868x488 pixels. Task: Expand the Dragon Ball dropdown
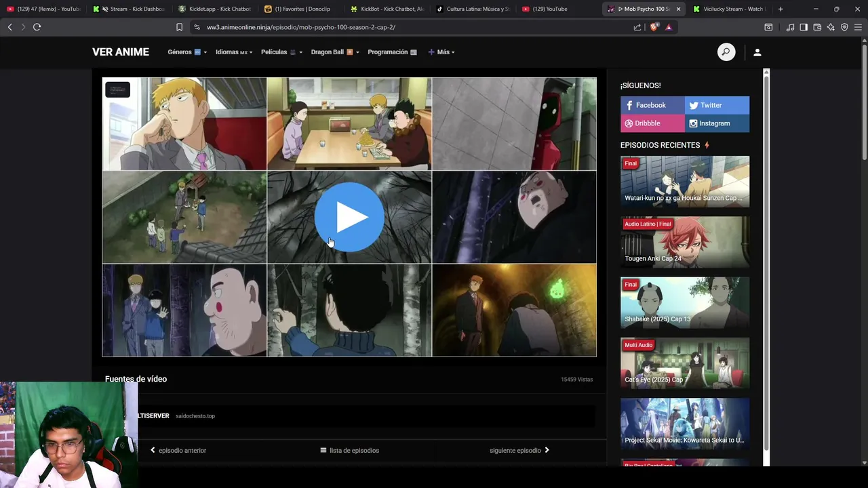(335, 52)
